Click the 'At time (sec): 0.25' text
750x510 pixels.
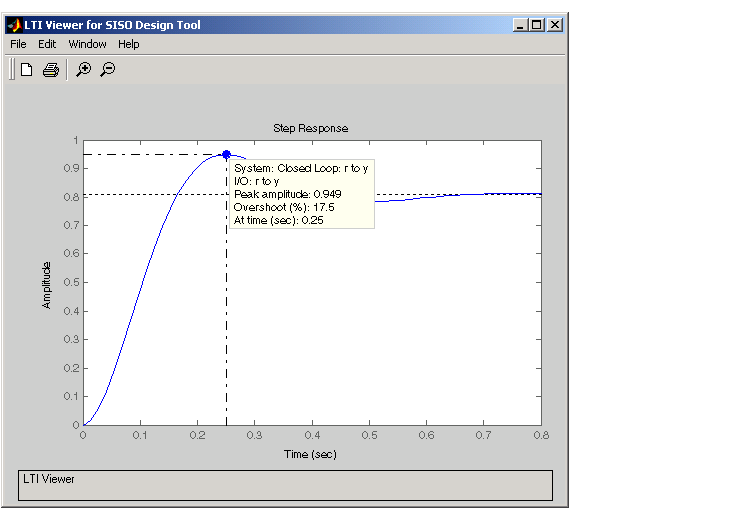278,220
